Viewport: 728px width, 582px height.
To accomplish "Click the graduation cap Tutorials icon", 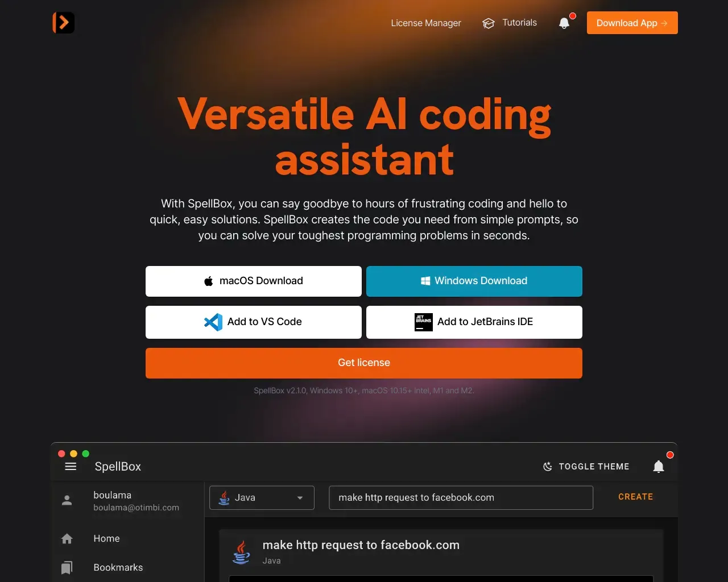I will coord(489,23).
